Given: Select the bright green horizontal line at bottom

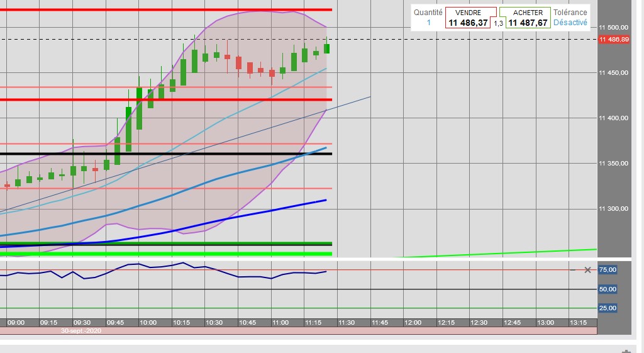Looking at the screenshot, I should click(x=166, y=254).
